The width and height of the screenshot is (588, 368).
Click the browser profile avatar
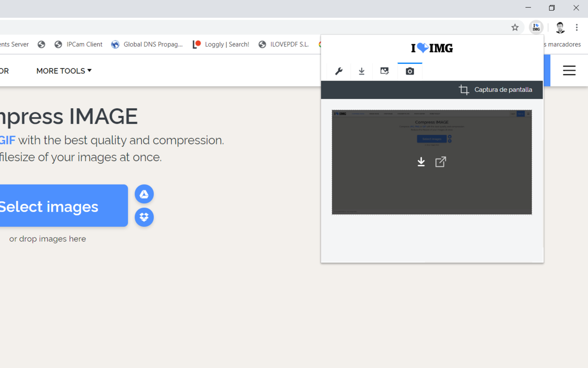(560, 28)
